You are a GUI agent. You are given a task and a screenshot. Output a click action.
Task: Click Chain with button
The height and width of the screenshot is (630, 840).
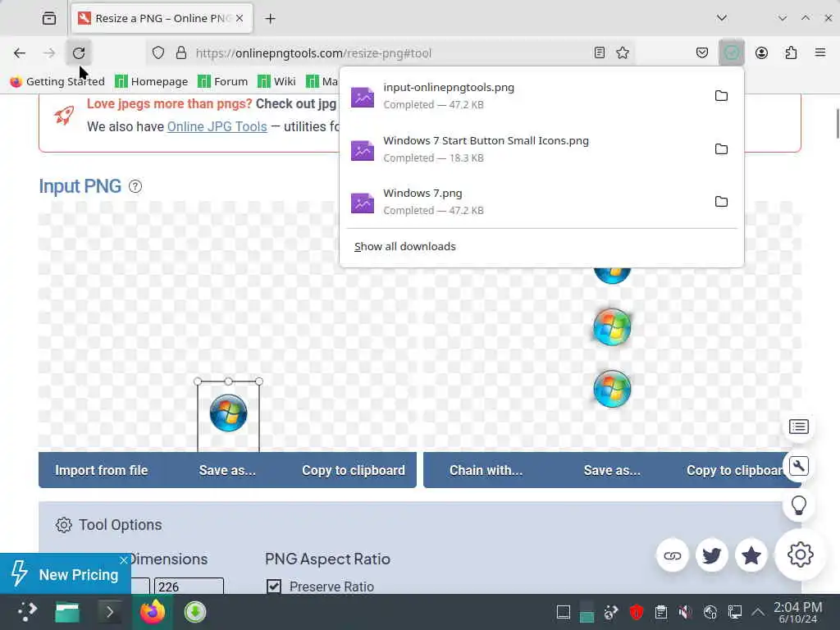486,470
